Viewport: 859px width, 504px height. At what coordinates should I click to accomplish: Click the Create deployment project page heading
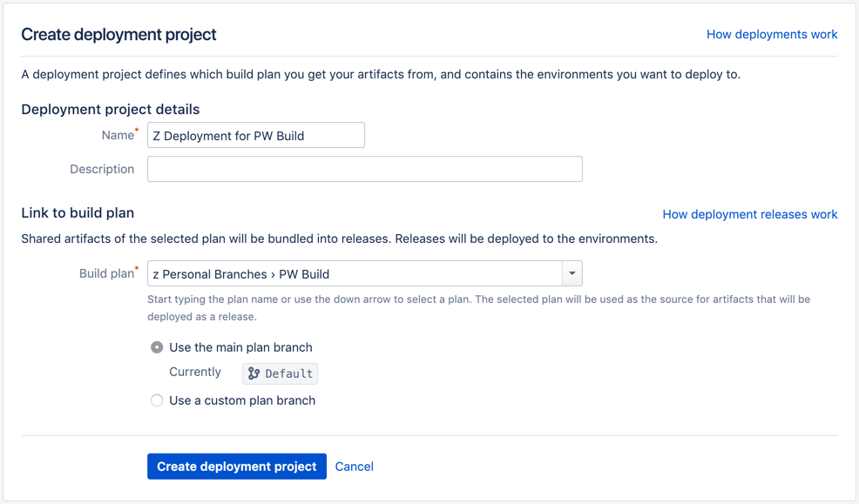point(118,35)
